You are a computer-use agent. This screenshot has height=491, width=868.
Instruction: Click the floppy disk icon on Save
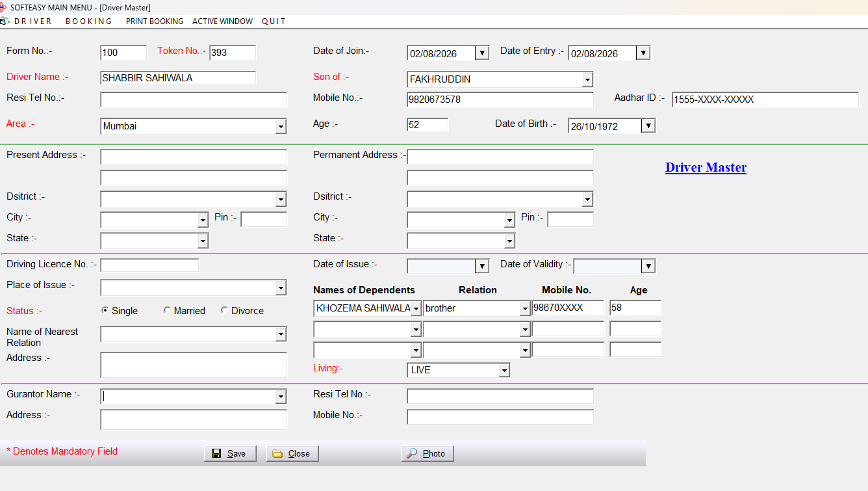pos(216,453)
